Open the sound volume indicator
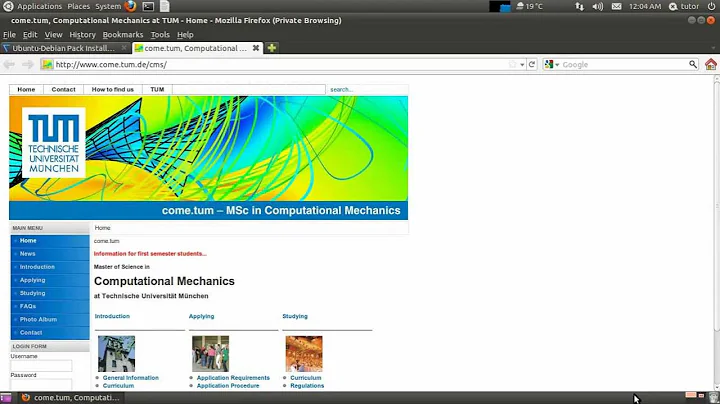The width and height of the screenshot is (720, 404). (x=597, y=6)
